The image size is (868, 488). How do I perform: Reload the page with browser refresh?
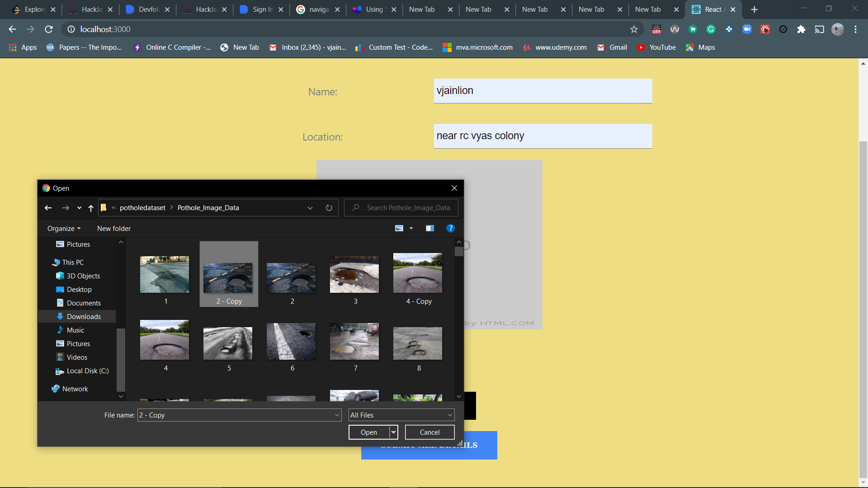click(x=49, y=29)
